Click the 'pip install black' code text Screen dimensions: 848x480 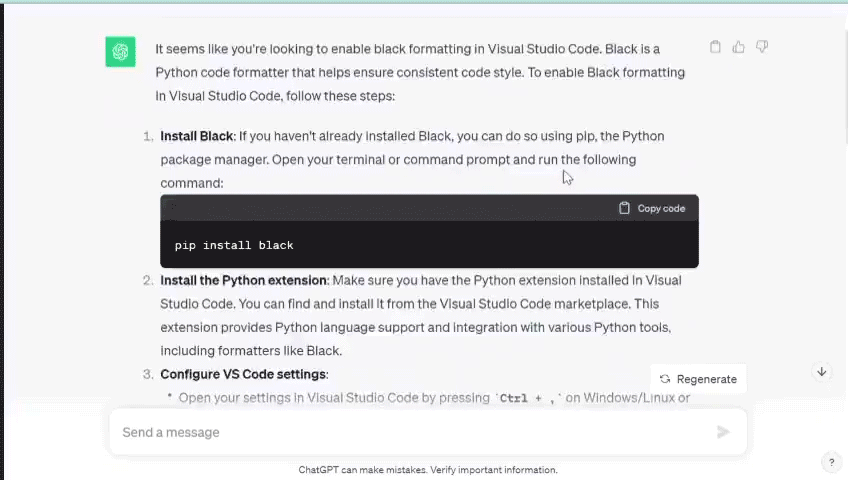(x=234, y=245)
